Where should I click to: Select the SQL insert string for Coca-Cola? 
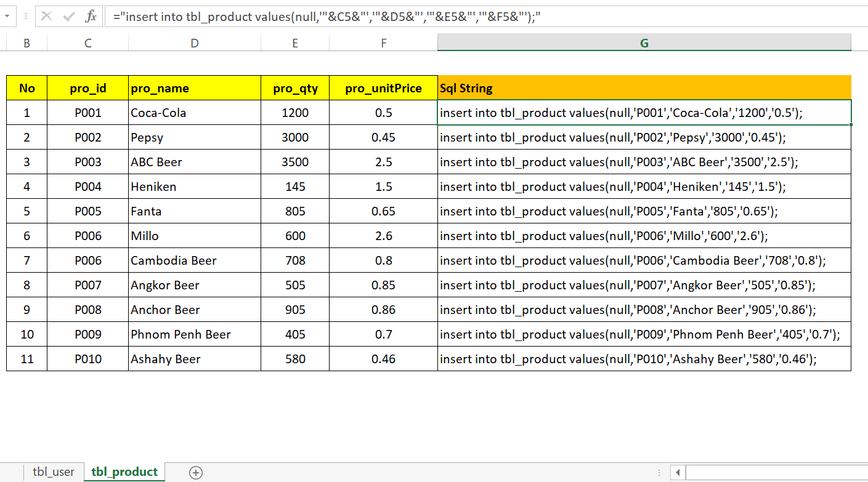644,113
